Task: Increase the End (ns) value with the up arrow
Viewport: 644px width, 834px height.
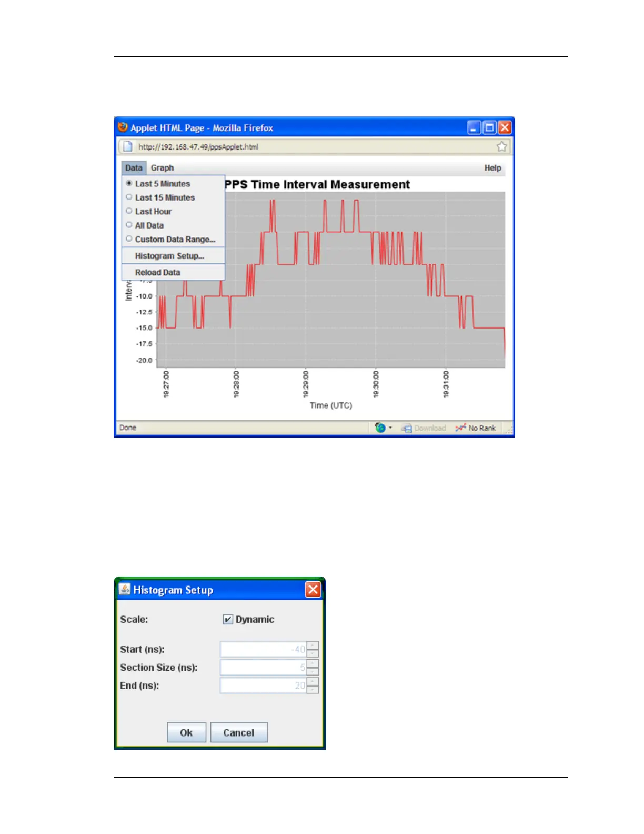Action: (x=313, y=682)
